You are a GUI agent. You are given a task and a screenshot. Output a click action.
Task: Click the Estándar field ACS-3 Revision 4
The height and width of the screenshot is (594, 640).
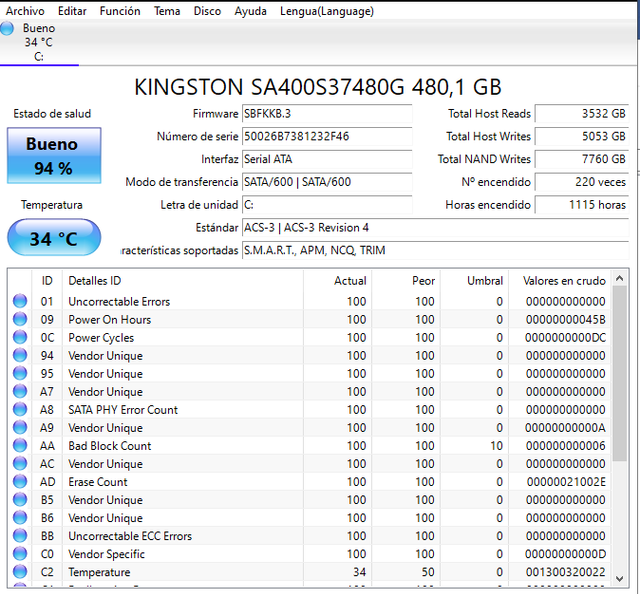coord(436,228)
